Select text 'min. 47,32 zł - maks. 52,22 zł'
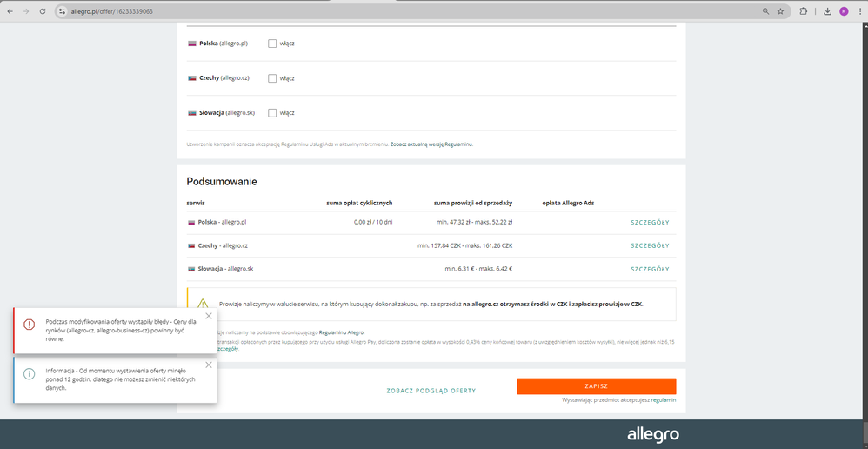Screen dimensions: 868x449 point(474,223)
